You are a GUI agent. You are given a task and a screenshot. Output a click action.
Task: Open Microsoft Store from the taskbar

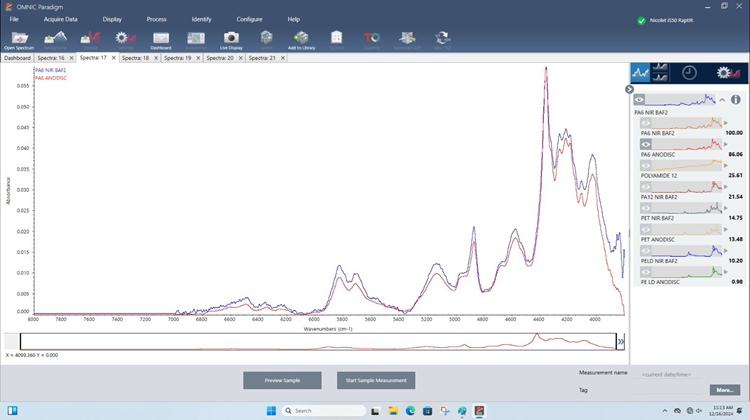(427, 411)
